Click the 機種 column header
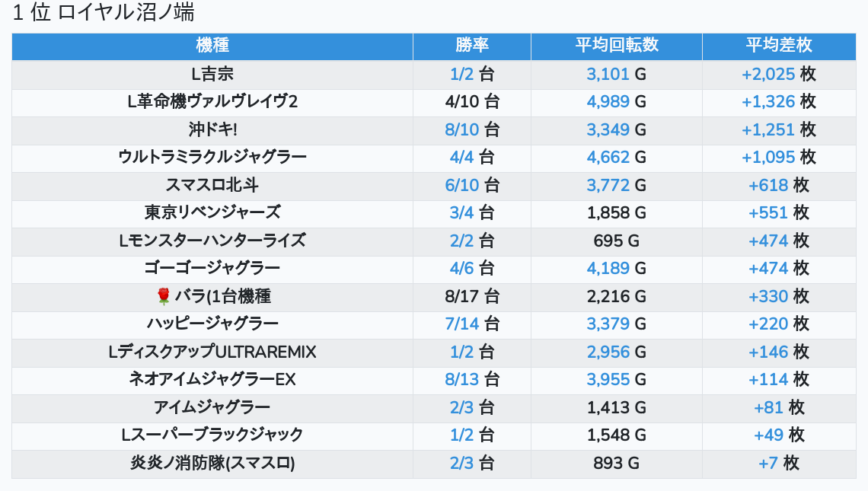868x491 pixels. tap(212, 45)
